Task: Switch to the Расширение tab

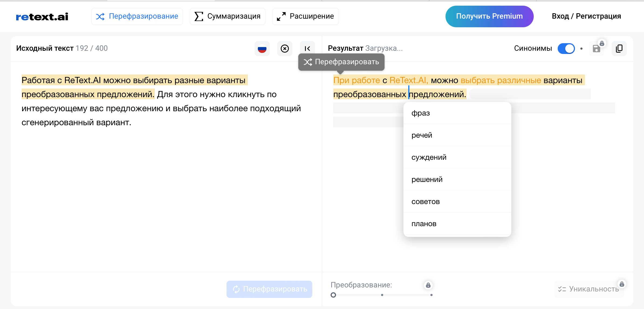Action: pos(305,16)
